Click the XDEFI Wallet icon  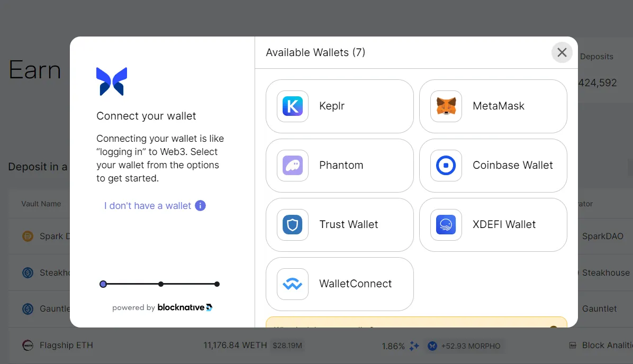tap(446, 225)
